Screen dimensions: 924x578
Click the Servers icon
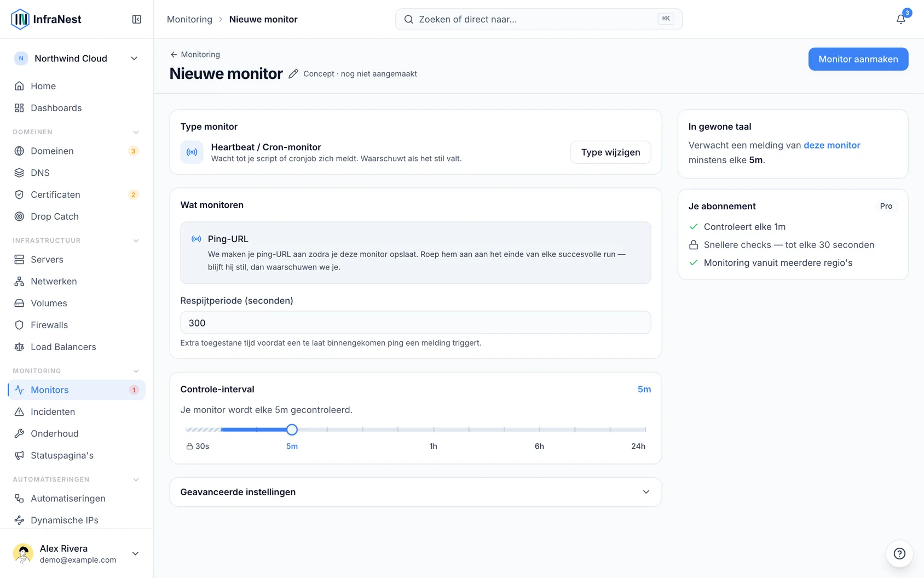point(19,259)
